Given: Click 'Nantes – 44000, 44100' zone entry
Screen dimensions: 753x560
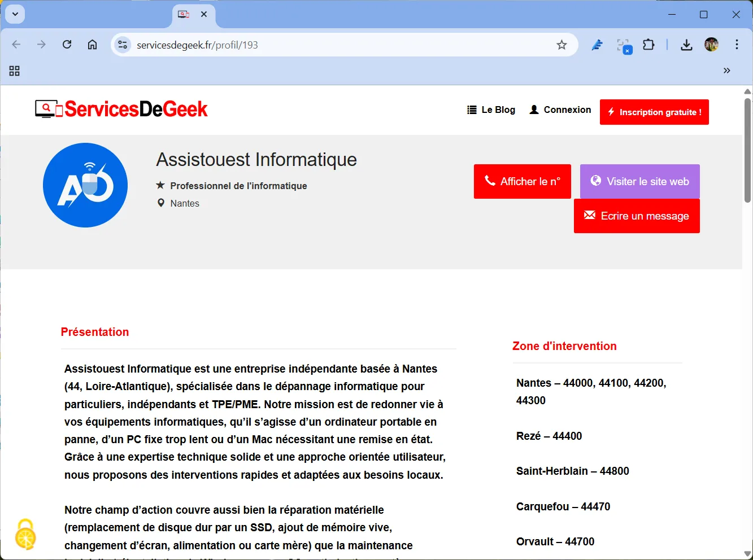Looking at the screenshot, I should 591,391.
